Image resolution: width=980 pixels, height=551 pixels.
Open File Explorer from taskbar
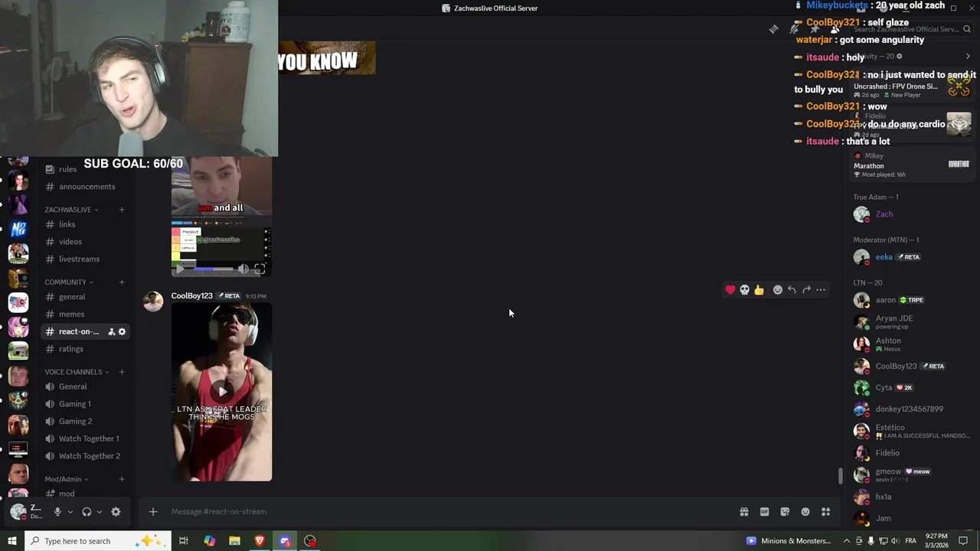234,541
